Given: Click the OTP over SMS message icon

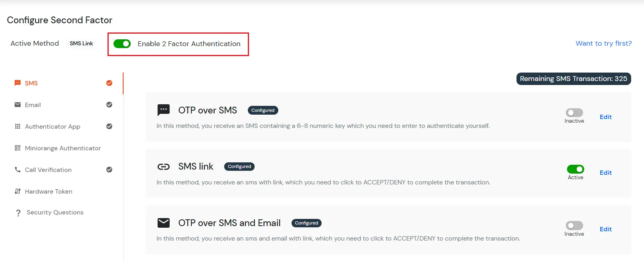Looking at the screenshot, I should (x=164, y=110).
